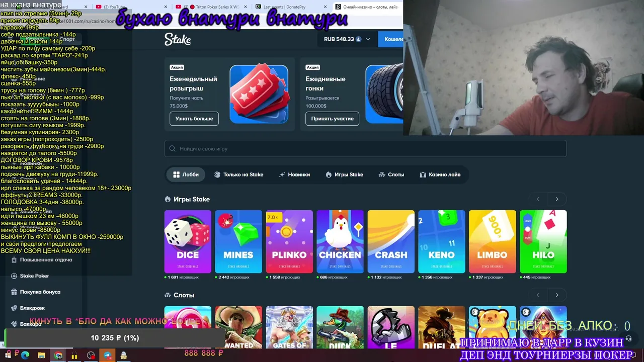Click the magnifier icon in the game search
The width and height of the screenshot is (644, 362).
coord(173,149)
